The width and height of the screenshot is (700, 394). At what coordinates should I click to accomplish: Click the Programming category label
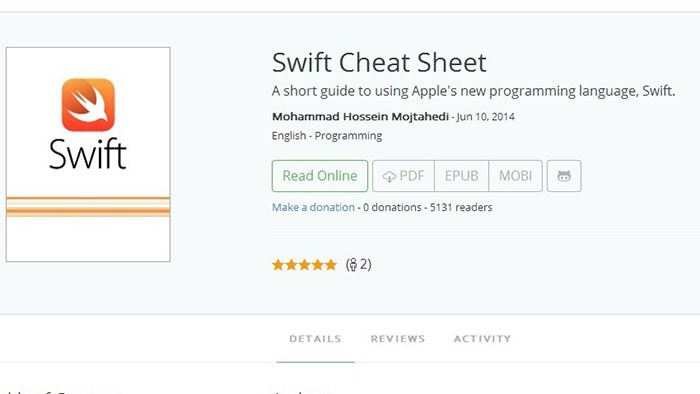click(348, 136)
